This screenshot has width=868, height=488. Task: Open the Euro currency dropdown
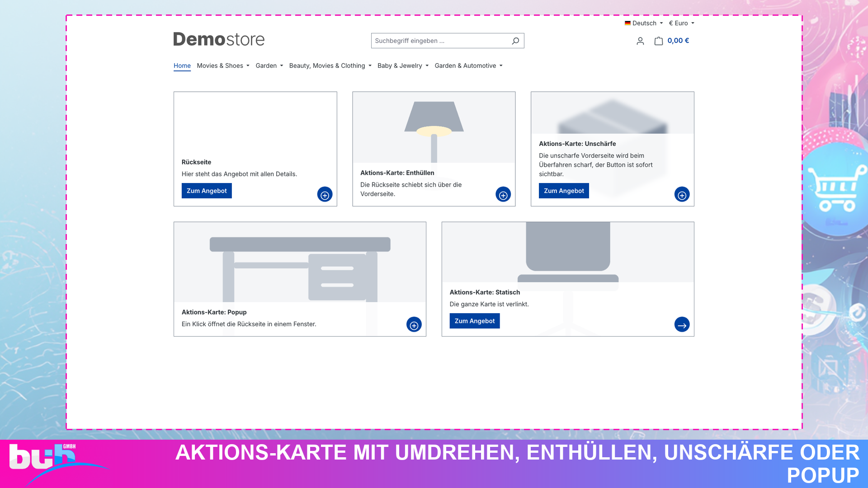(x=681, y=23)
